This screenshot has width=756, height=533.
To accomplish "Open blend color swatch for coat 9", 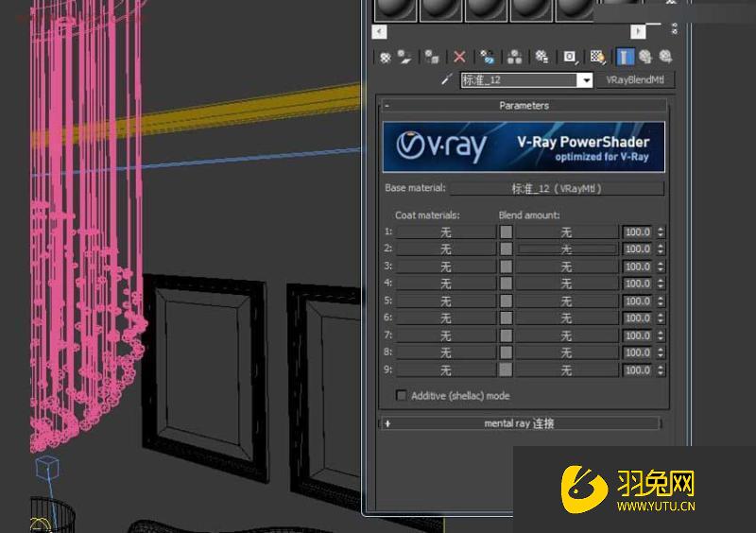I will coord(506,370).
